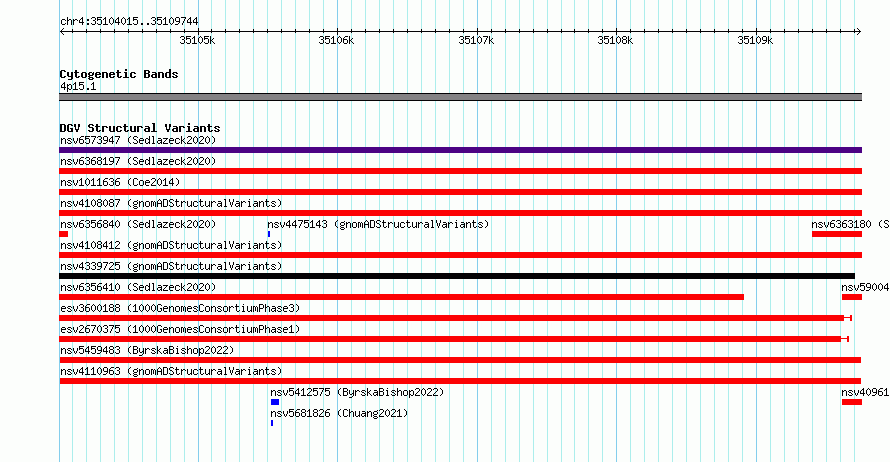This screenshot has width=890, height=462.
Task: Click the 35105k ruler label
Action: pos(197,40)
